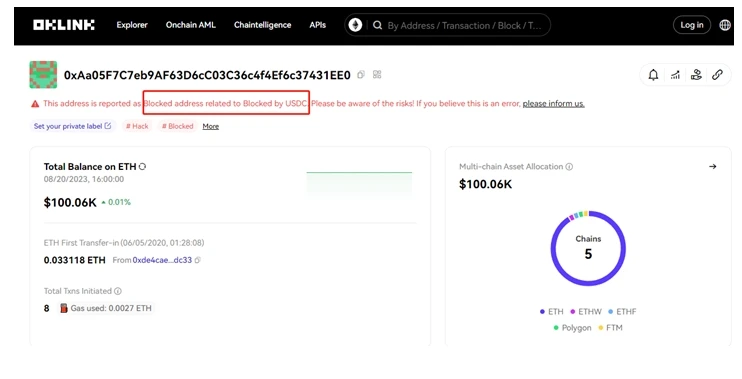Toggle the ETHW legend item
Image resolution: width=742 pixels, height=379 pixels.
pyautogui.click(x=586, y=312)
